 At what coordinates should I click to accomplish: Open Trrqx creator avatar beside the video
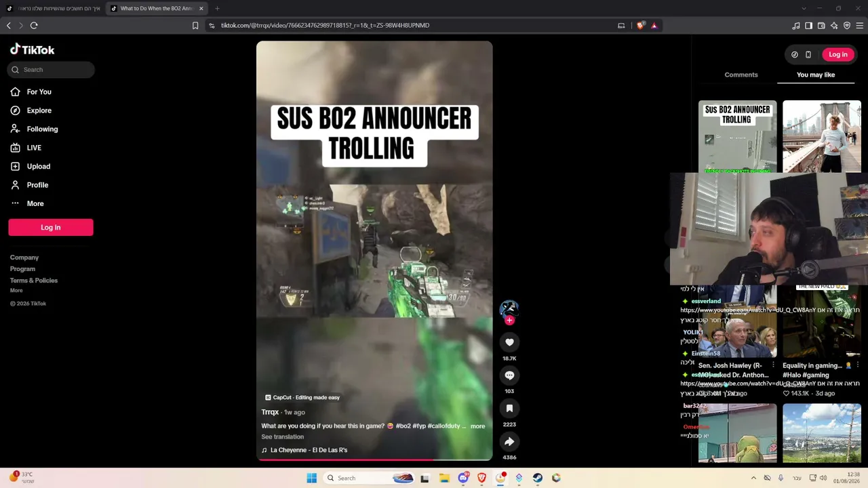pyautogui.click(x=509, y=308)
